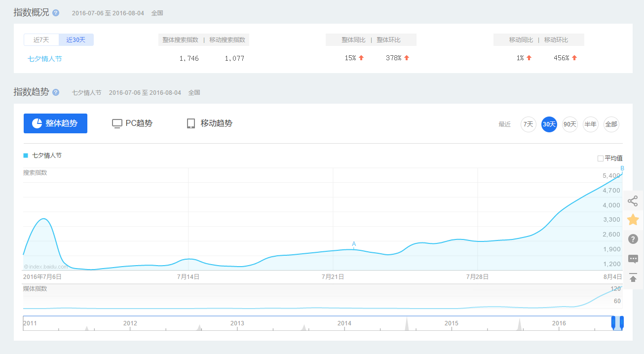Switch to the 移动趋势 tab
The height and width of the screenshot is (354, 644).
point(210,123)
